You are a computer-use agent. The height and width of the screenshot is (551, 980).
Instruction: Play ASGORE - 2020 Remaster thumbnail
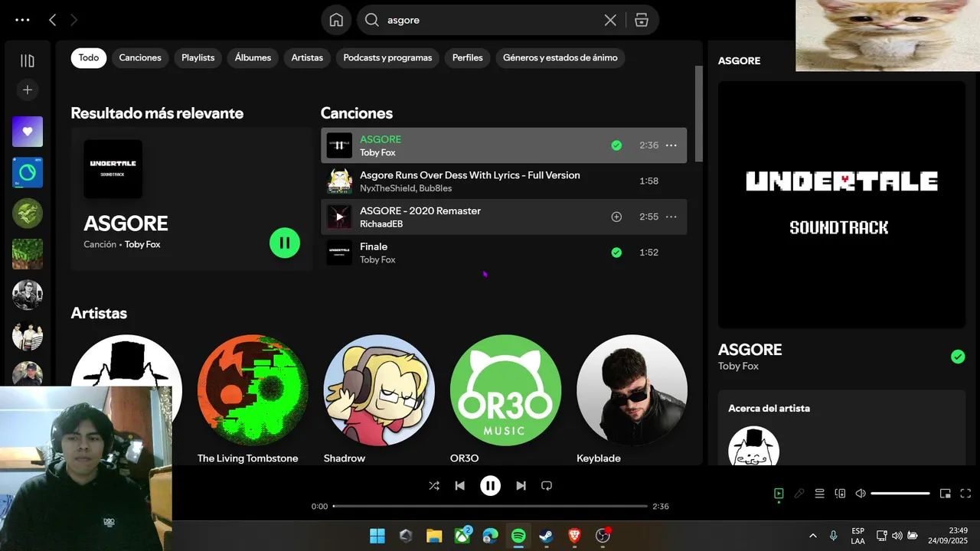point(339,217)
